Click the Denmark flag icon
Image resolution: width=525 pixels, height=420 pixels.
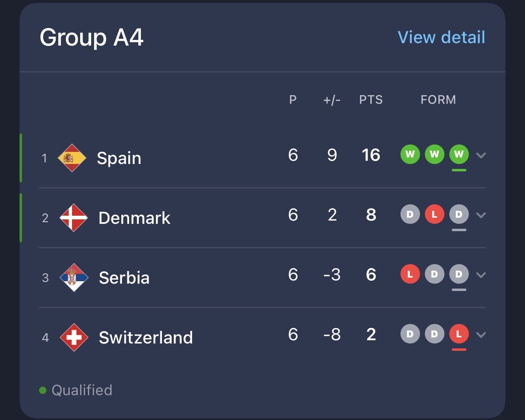click(x=73, y=218)
